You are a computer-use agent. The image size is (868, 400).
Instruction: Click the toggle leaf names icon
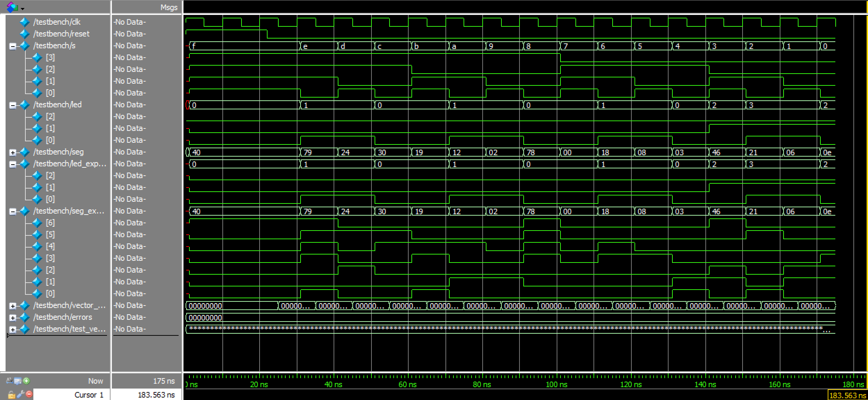(9, 381)
